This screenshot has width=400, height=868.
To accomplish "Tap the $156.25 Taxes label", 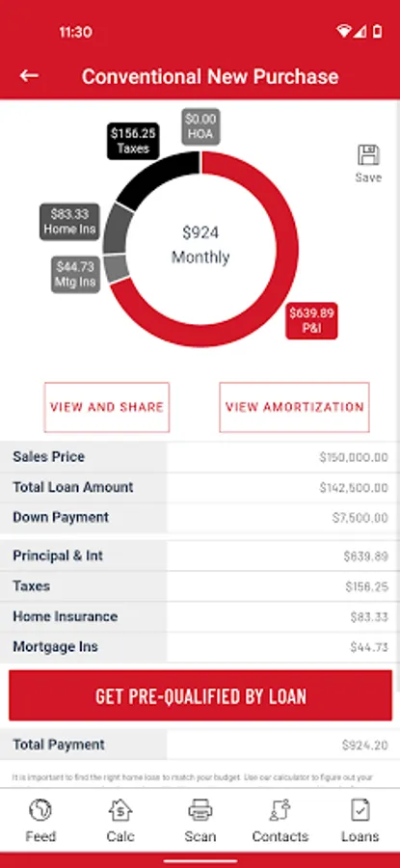I will click(x=133, y=141).
